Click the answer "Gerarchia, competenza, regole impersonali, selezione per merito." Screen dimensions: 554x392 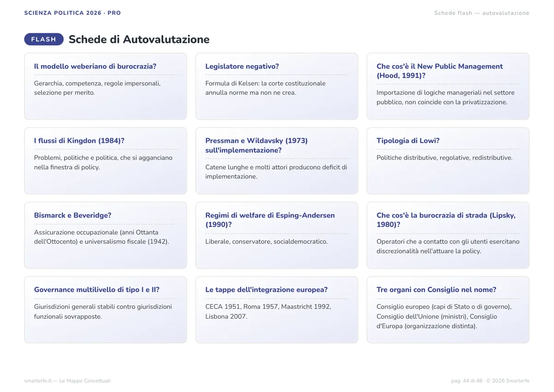[97, 88]
